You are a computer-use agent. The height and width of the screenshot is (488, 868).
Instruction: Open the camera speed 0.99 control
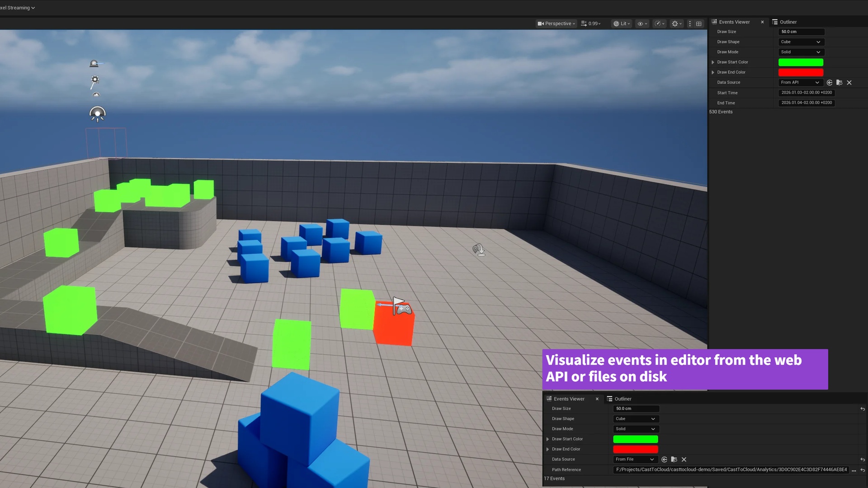(591, 23)
